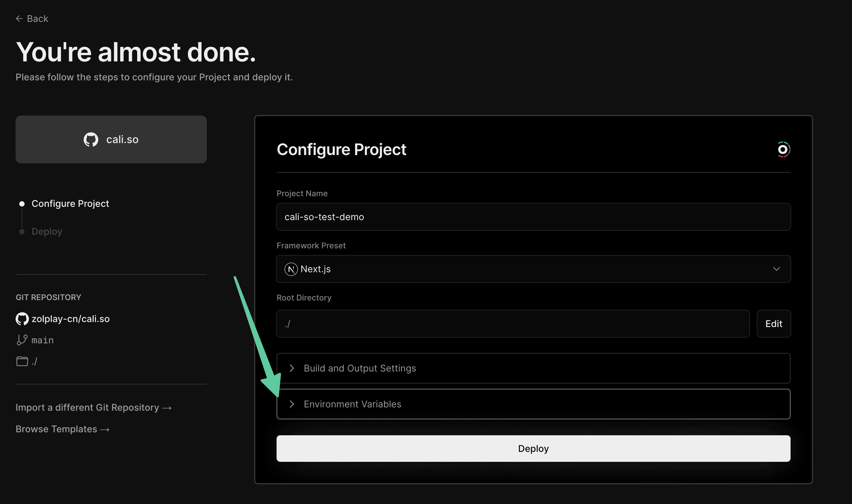The height and width of the screenshot is (504, 852).
Task: Click GitHub icon beside zolplay-cn/cali.so
Action: click(22, 319)
